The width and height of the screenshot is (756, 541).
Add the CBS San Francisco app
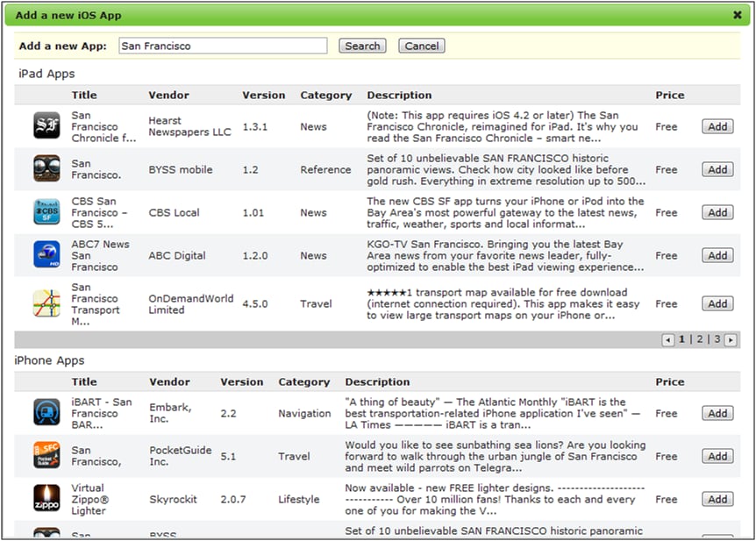717,212
